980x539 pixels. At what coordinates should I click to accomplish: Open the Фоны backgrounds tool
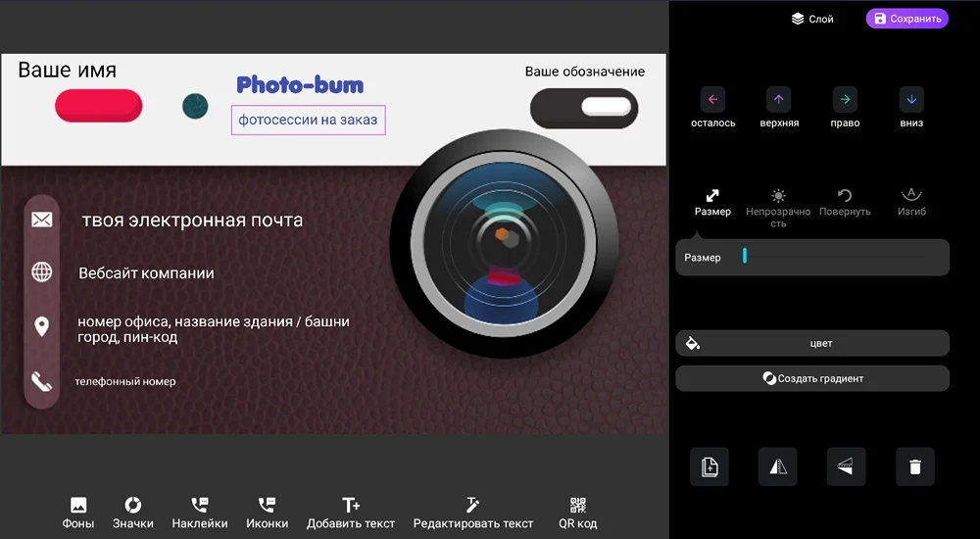pyautogui.click(x=78, y=513)
